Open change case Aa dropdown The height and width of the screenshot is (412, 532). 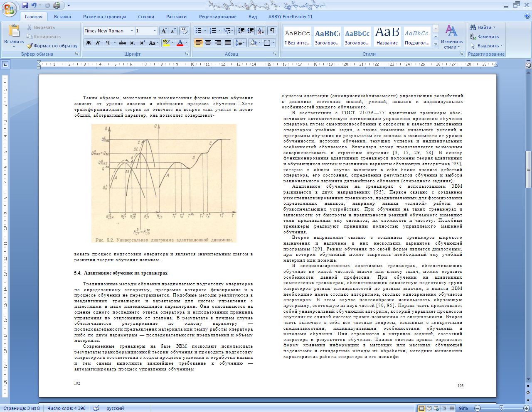point(153,43)
